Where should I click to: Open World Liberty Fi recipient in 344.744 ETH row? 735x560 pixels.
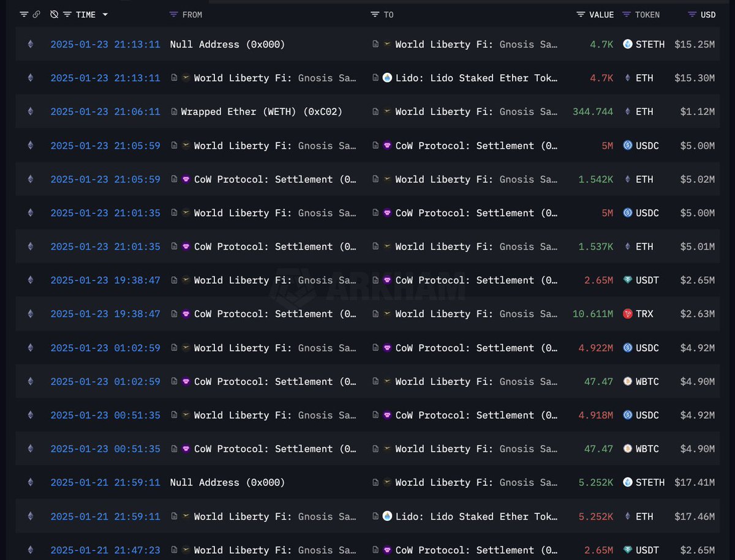coord(477,111)
